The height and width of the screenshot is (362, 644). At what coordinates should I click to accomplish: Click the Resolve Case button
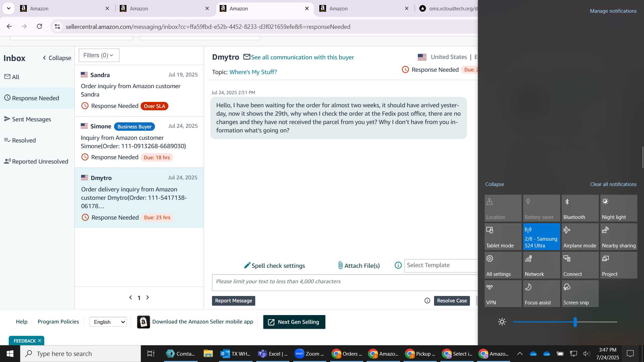pyautogui.click(x=452, y=301)
